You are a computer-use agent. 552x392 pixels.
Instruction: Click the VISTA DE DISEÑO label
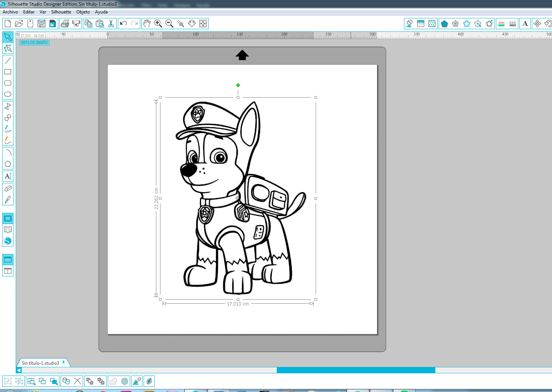[34, 43]
